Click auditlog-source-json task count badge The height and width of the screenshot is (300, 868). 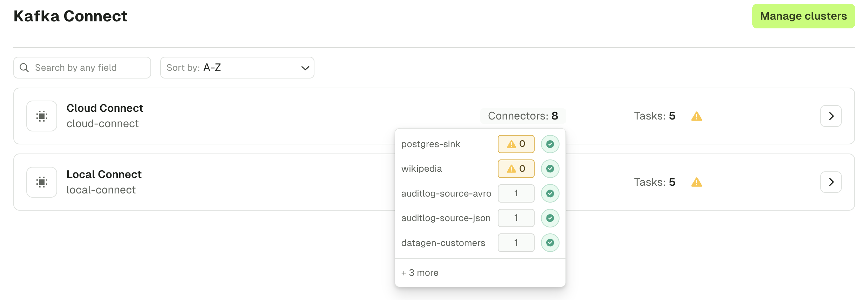click(516, 218)
